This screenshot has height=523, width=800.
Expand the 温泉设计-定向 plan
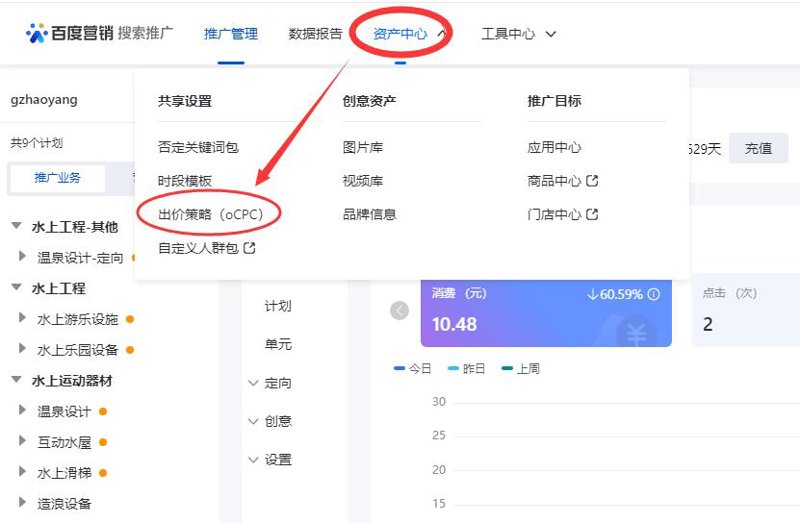22,256
